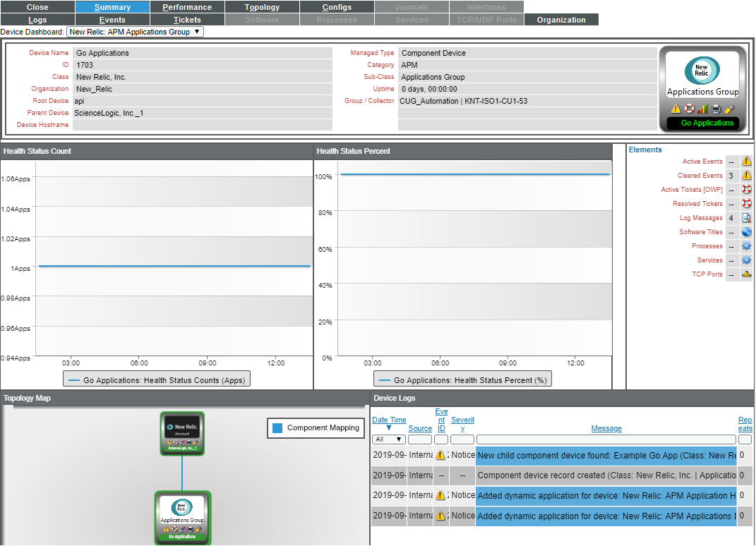Open the Topology tab
Image resolution: width=756 pixels, height=546 pixels.
[x=262, y=7]
